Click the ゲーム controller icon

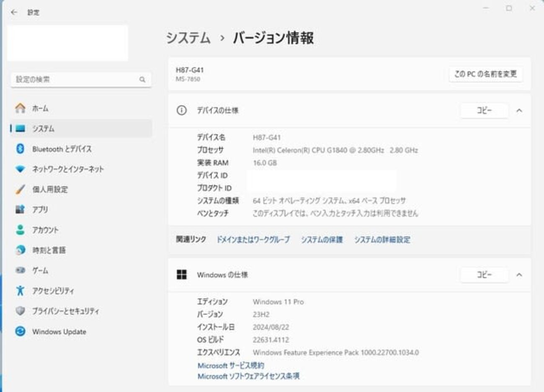pyautogui.click(x=20, y=270)
